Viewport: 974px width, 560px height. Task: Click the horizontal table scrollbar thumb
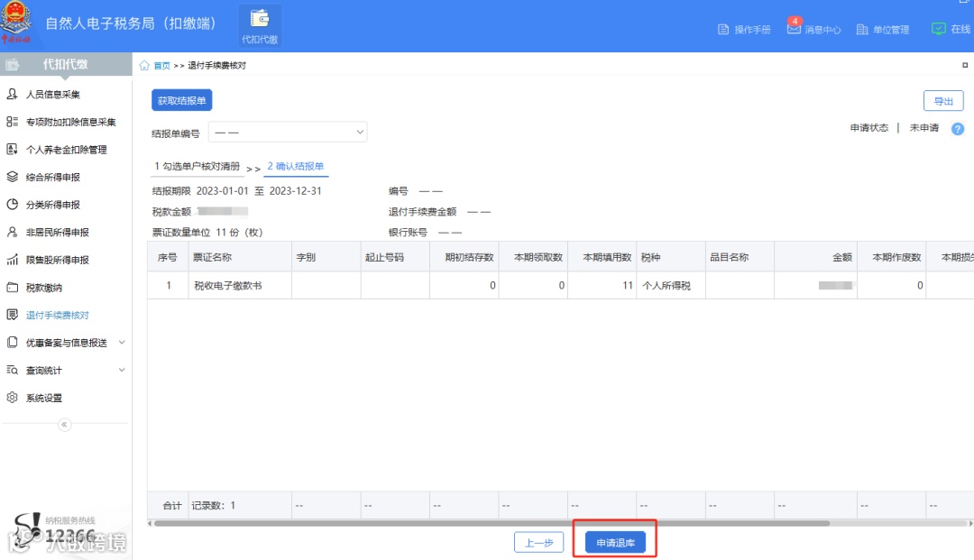point(492,523)
